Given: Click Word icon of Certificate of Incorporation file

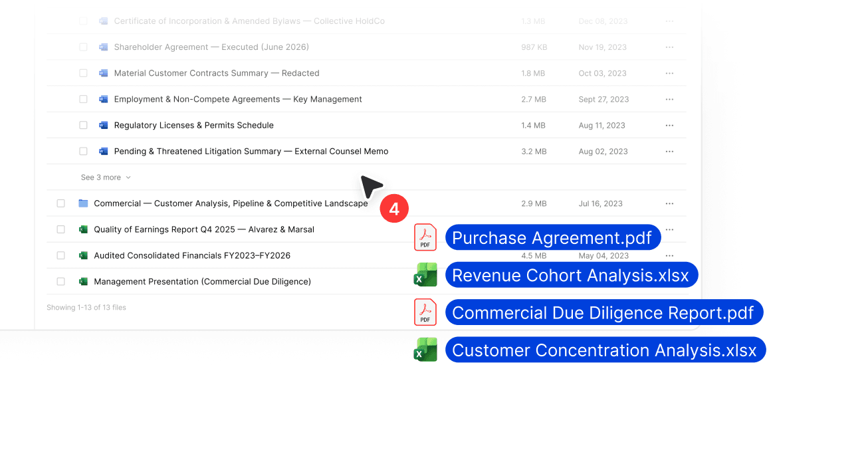Looking at the screenshot, I should [103, 21].
